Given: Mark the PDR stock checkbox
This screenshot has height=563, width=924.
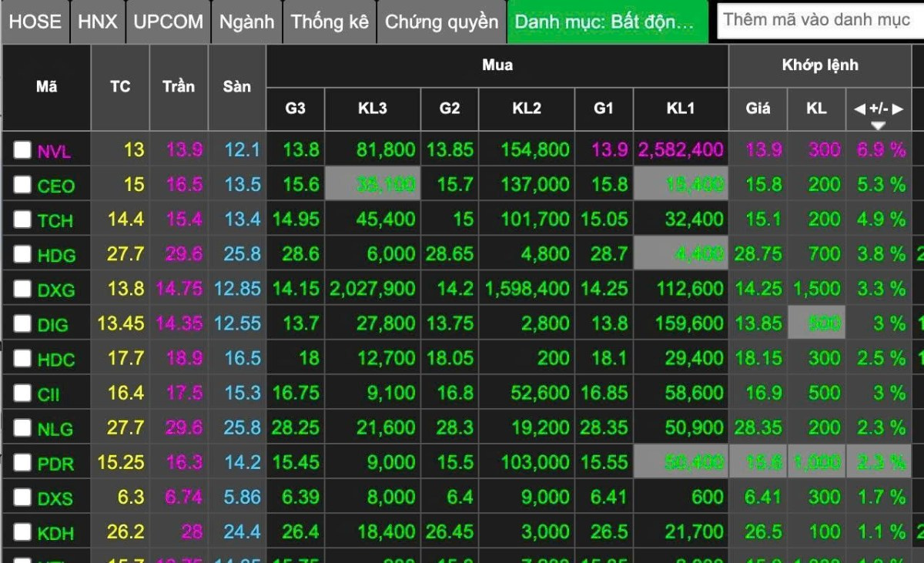Looking at the screenshot, I should tap(22, 463).
